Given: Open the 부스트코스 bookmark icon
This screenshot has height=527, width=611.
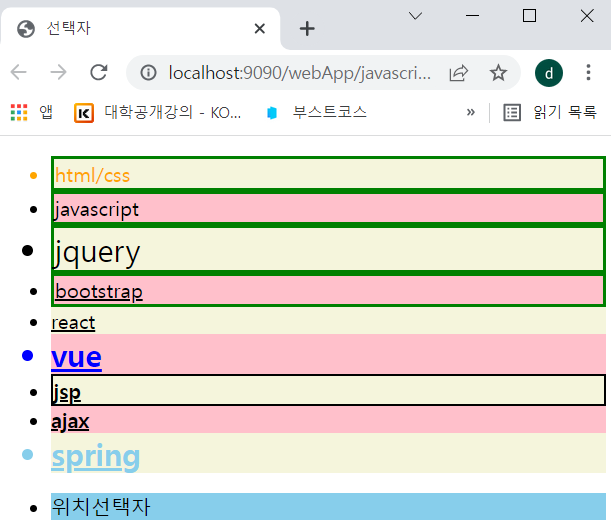Looking at the screenshot, I should click(272, 113).
